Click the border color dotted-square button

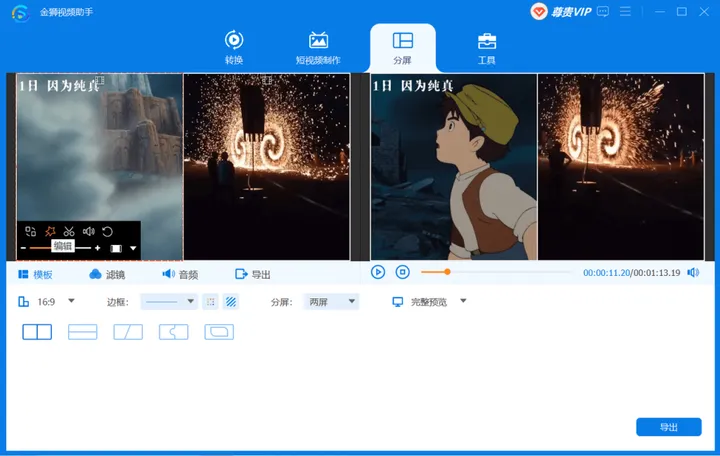[x=211, y=302]
